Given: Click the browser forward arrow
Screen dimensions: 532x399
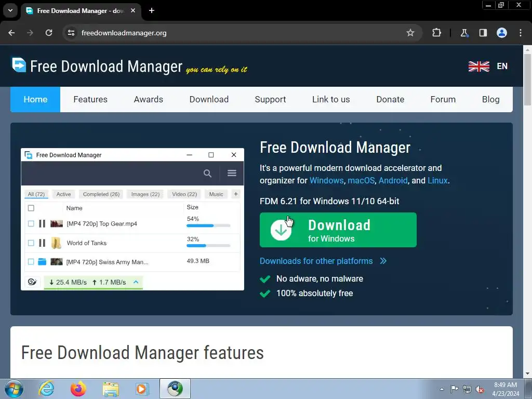Looking at the screenshot, I should pyautogui.click(x=30, y=33).
